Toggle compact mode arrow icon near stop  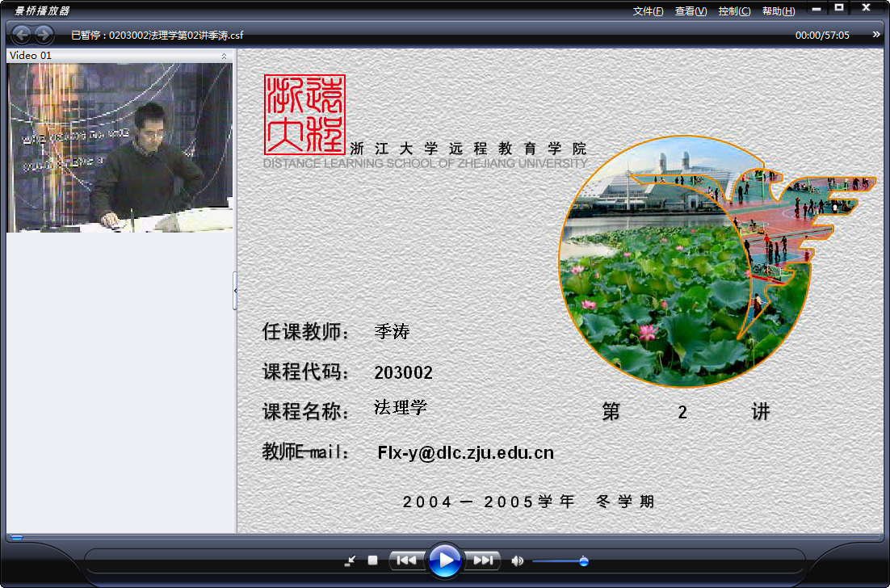click(351, 561)
